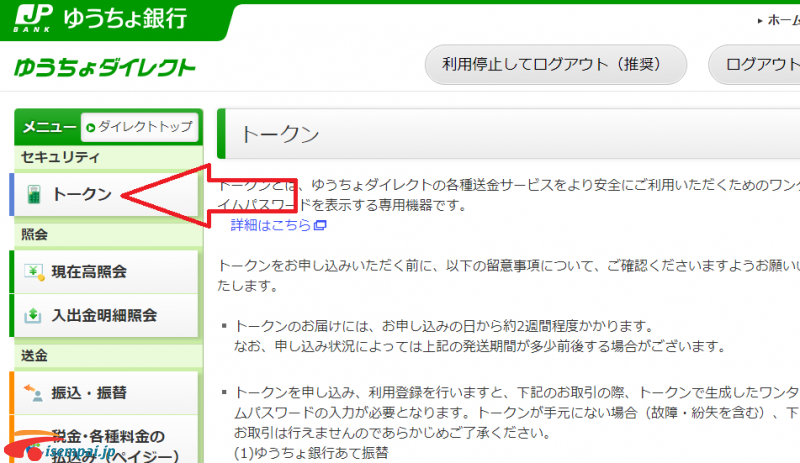Open the 詳細はこちら link

click(271, 225)
